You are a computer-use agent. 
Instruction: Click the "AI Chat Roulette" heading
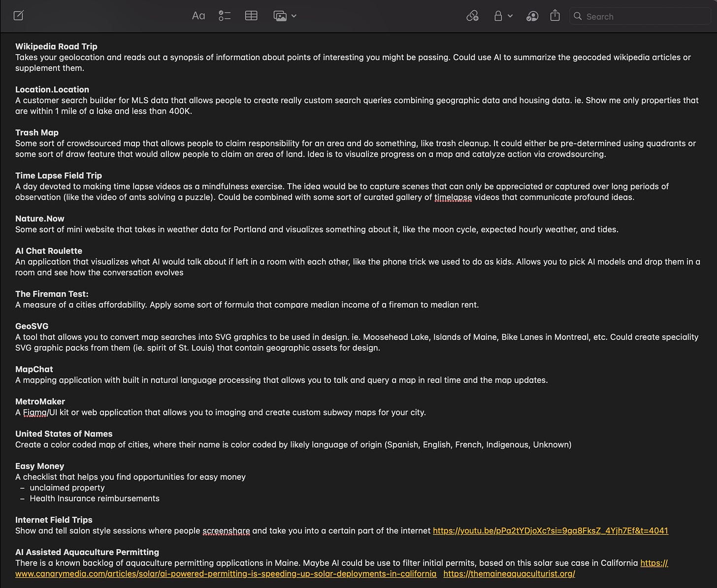(x=49, y=251)
